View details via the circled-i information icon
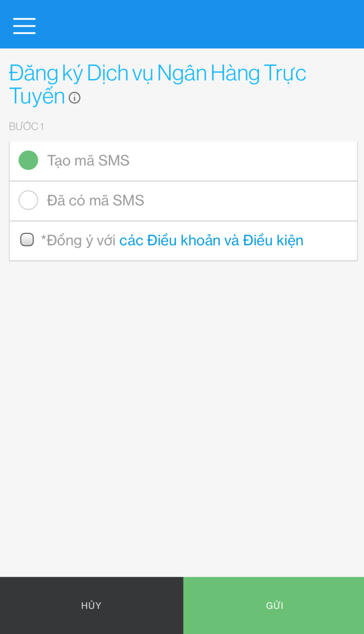This screenshot has width=364, height=634. (74, 98)
